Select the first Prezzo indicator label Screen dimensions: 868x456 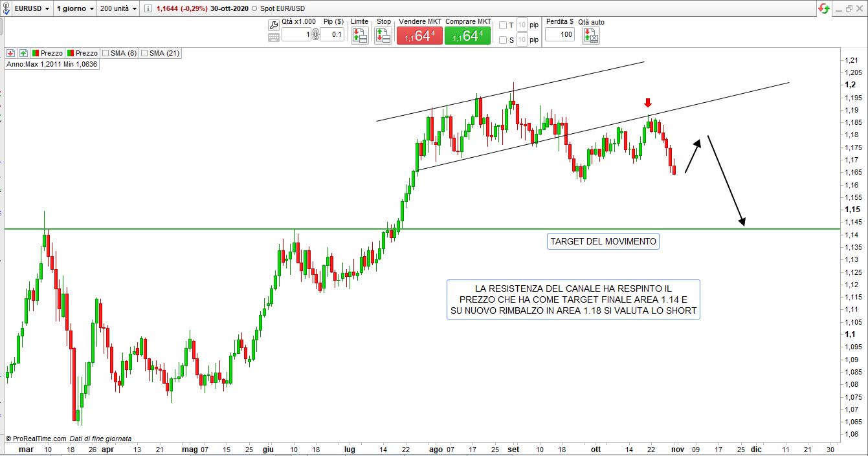(x=47, y=53)
